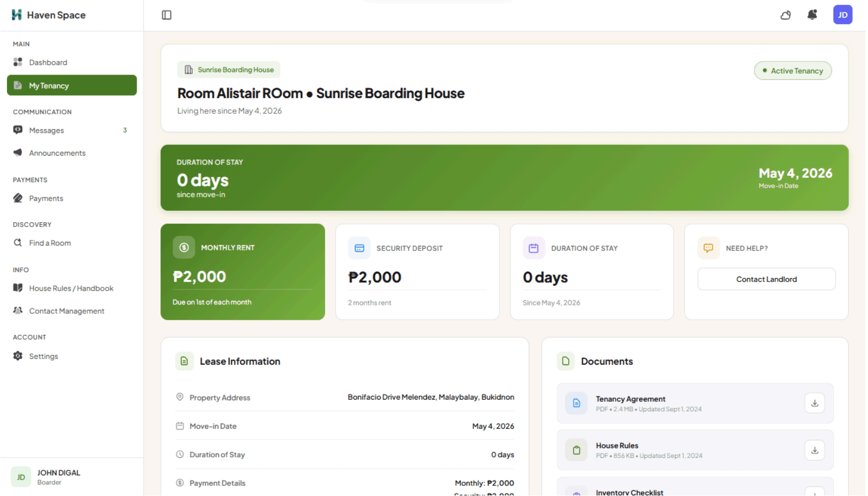Click the Payment Details row label
Image resolution: width=868 pixels, height=496 pixels.
[x=217, y=483]
